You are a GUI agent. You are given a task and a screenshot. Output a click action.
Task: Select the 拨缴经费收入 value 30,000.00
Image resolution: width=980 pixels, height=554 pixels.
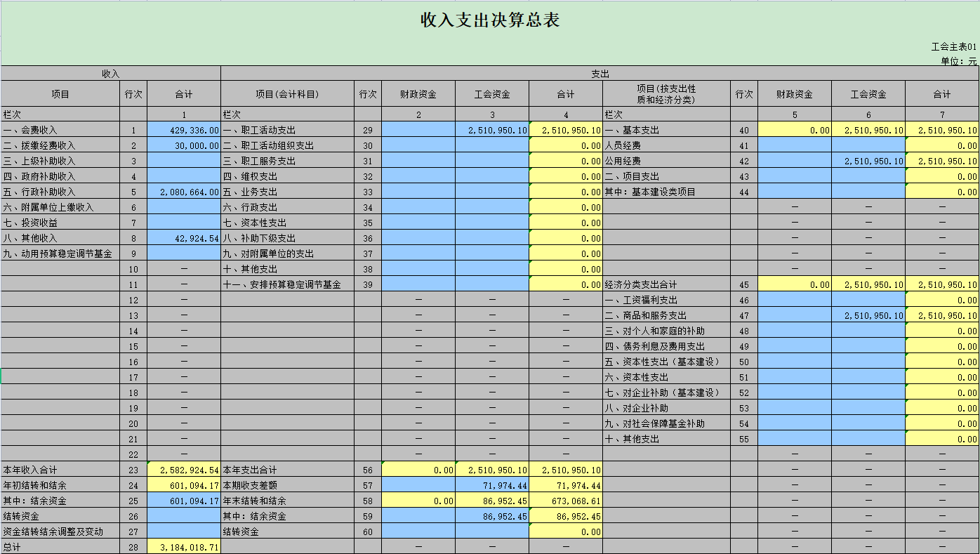[x=184, y=145]
